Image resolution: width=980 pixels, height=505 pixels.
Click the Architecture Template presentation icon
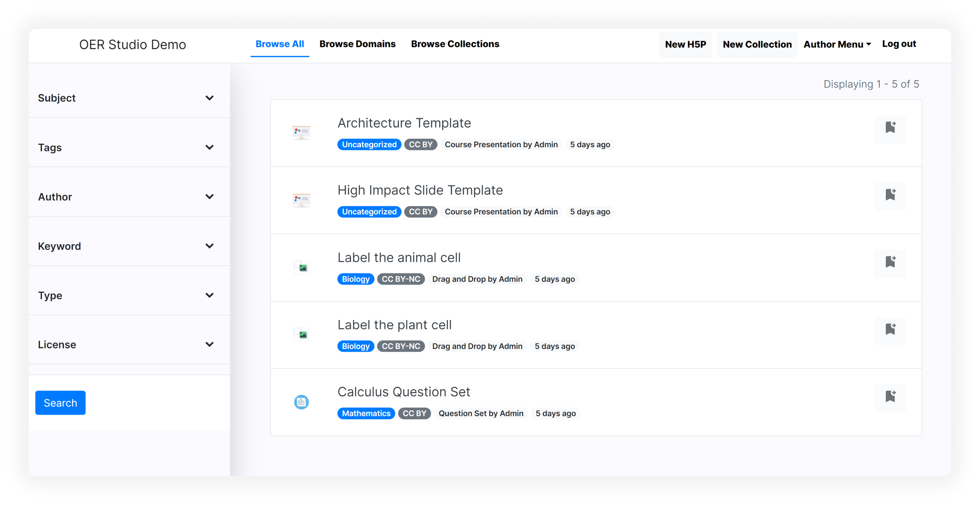click(301, 133)
